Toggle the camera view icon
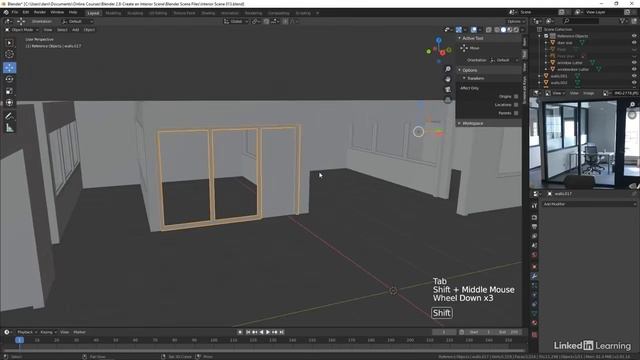This screenshot has width=640, height=360. [448, 89]
